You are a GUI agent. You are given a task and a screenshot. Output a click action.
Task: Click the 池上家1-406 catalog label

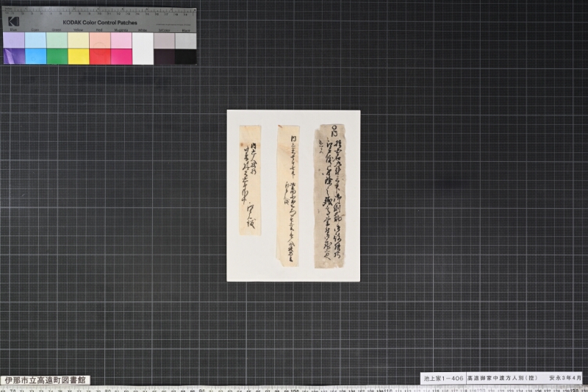(443, 378)
